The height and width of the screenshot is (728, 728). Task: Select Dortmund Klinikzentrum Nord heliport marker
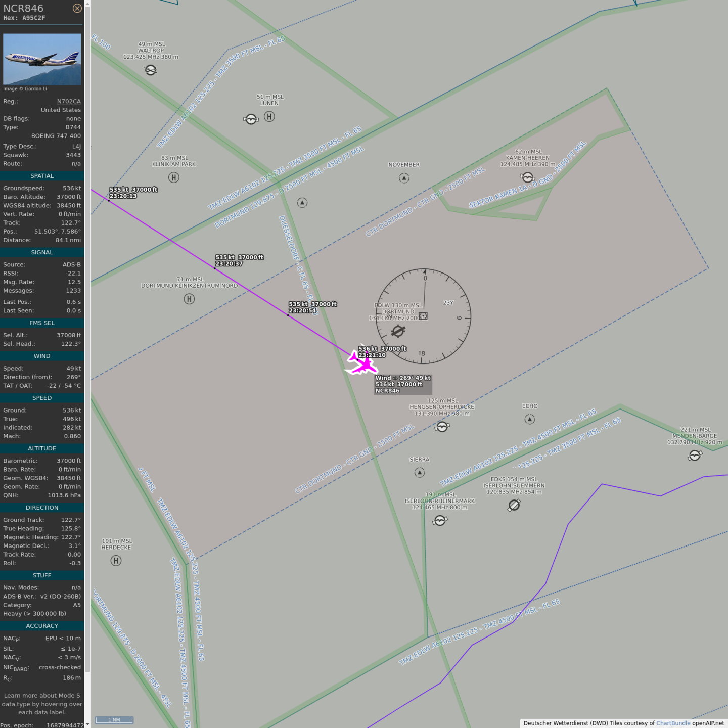[189, 299]
